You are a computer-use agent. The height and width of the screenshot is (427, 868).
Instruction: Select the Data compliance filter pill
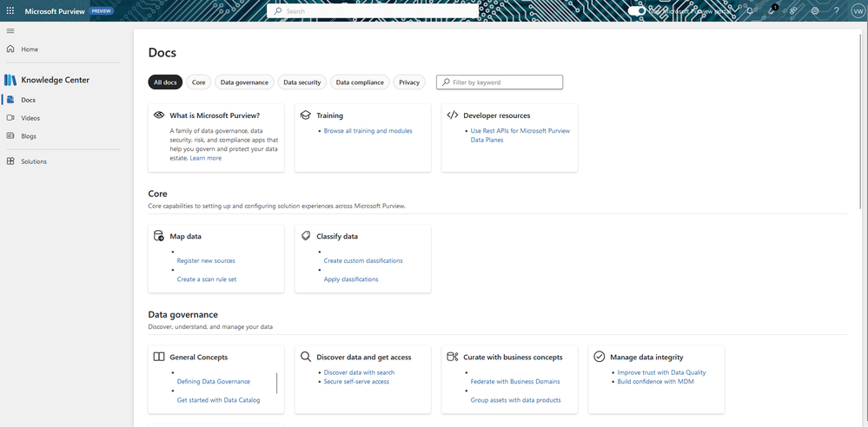click(360, 82)
